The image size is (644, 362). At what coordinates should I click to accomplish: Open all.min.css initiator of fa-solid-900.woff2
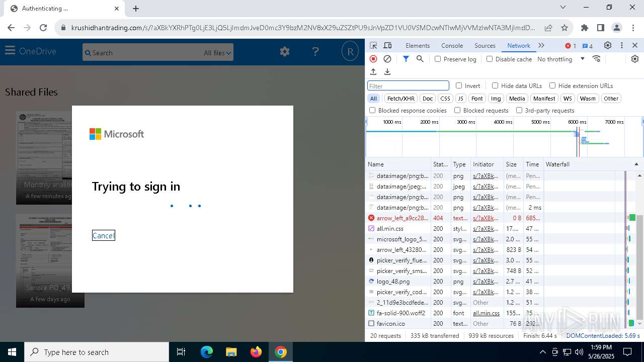pos(486,313)
